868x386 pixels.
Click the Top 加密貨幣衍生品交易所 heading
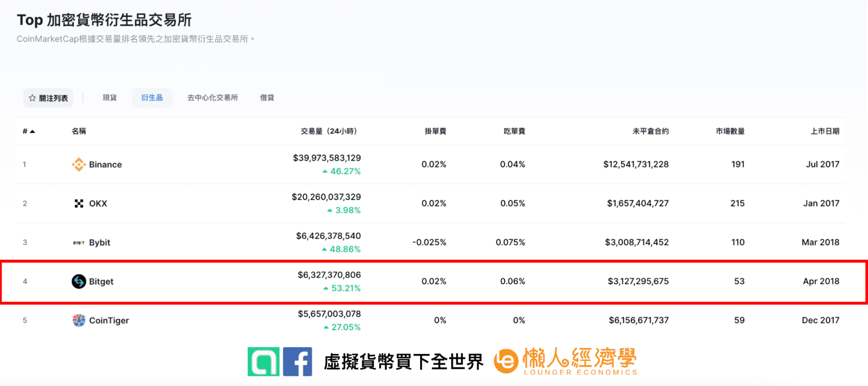(x=104, y=20)
